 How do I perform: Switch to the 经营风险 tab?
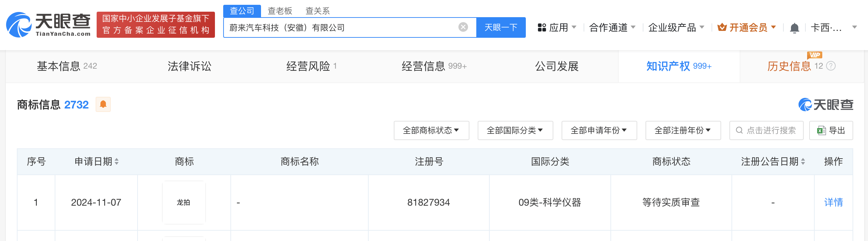tap(312, 66)
